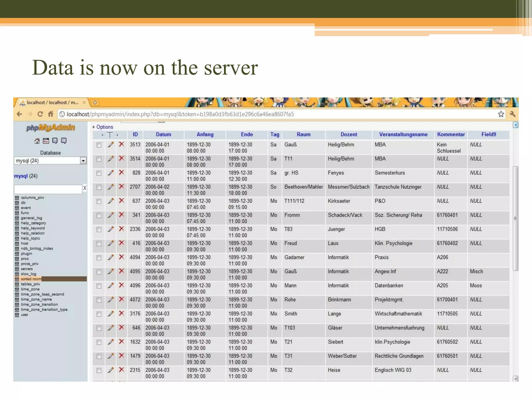This screenshot has height=399, width=532.
Task: Clear the table filter with X
Action: pyautogui.click(x=85, y=188)
